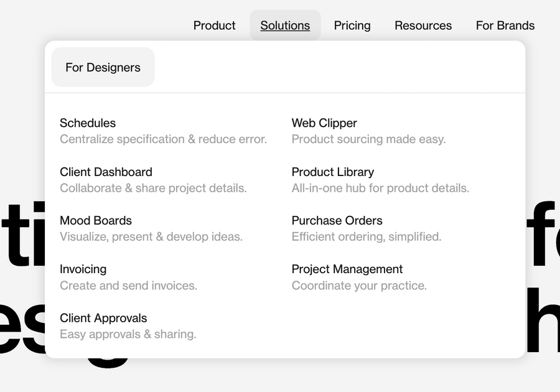
Task: Open the Product navigation menu
Action: click(214, 26)
